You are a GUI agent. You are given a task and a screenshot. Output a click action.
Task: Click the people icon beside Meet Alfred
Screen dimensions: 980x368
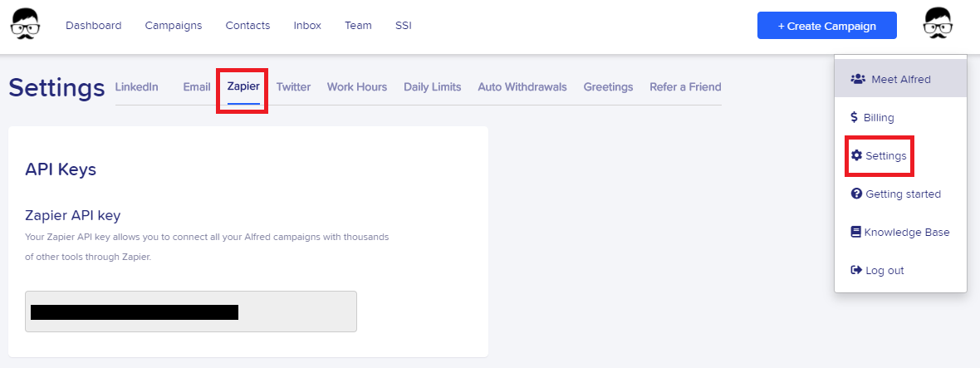coord(858,80)
